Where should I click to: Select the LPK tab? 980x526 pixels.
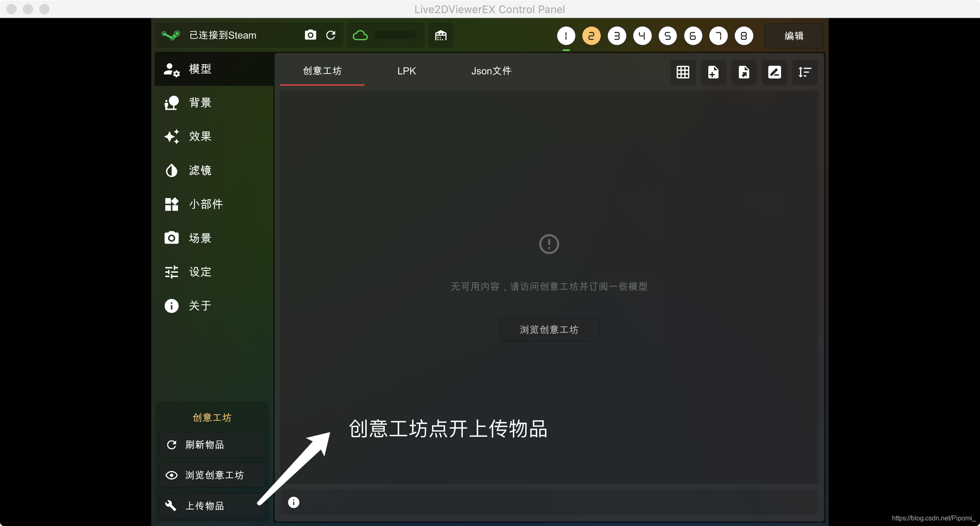(407, 71)
